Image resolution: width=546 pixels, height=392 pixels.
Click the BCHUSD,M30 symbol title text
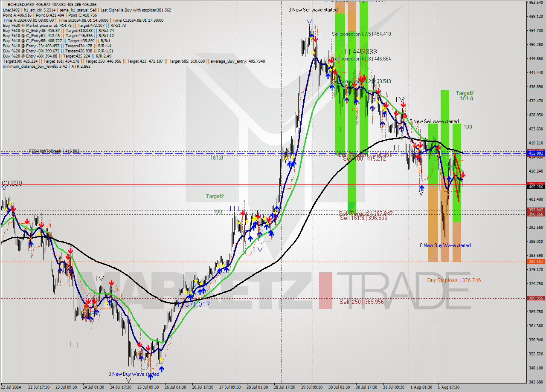click(x=20, y=4)
